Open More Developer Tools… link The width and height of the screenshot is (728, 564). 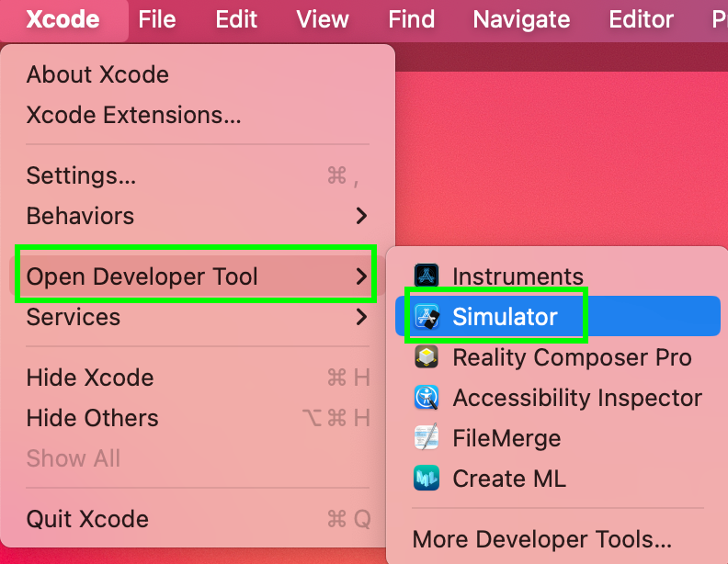pos(541,539)
